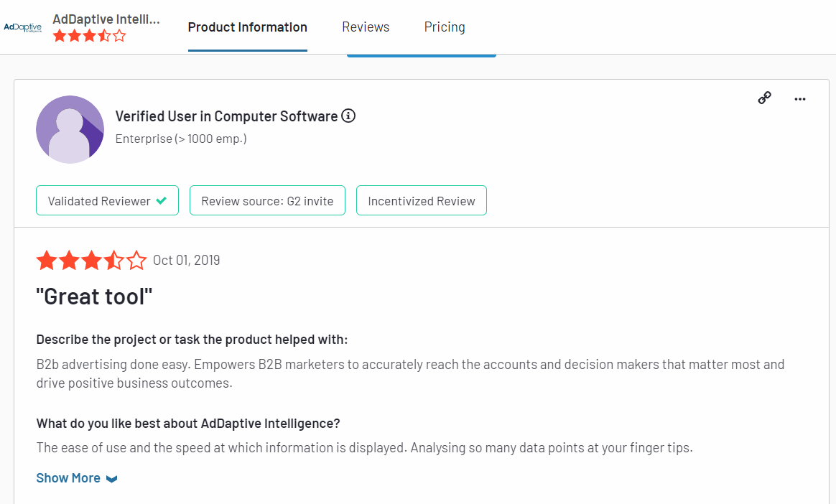Image resolution: width=836 pixels, height=504 pixels.
Task: Click the AdDaptive logo icon
Action: tap(23, 27)
